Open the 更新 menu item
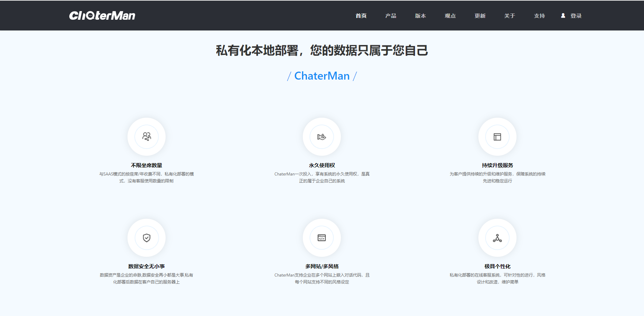This screenshot has height=316, width=644. [480, 16]
